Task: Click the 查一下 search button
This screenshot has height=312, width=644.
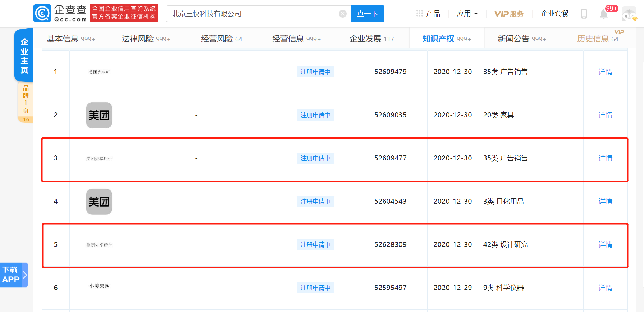Action: pyautogui.click(x=367, y=14)
